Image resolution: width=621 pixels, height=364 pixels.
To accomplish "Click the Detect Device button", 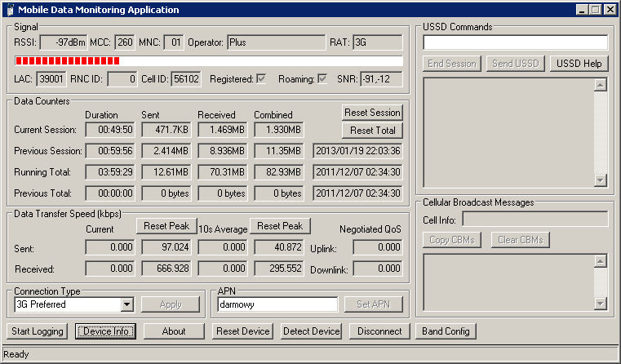I will coord(311,331).
